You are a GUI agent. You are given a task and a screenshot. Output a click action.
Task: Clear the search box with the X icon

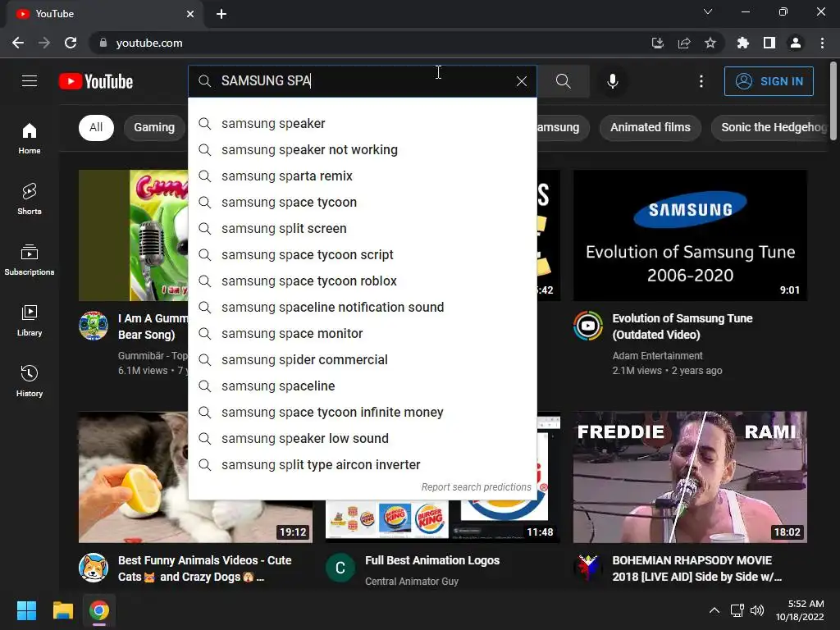click(x=521, y=81)
